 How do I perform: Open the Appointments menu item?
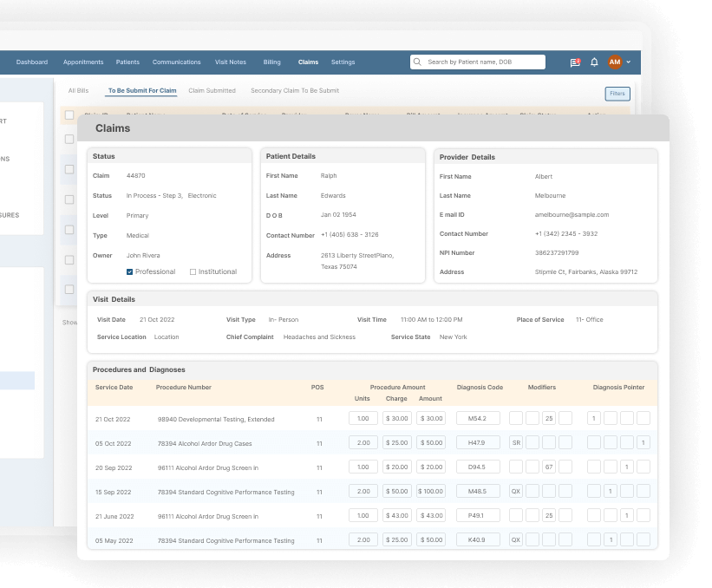(x=83, y=62)
